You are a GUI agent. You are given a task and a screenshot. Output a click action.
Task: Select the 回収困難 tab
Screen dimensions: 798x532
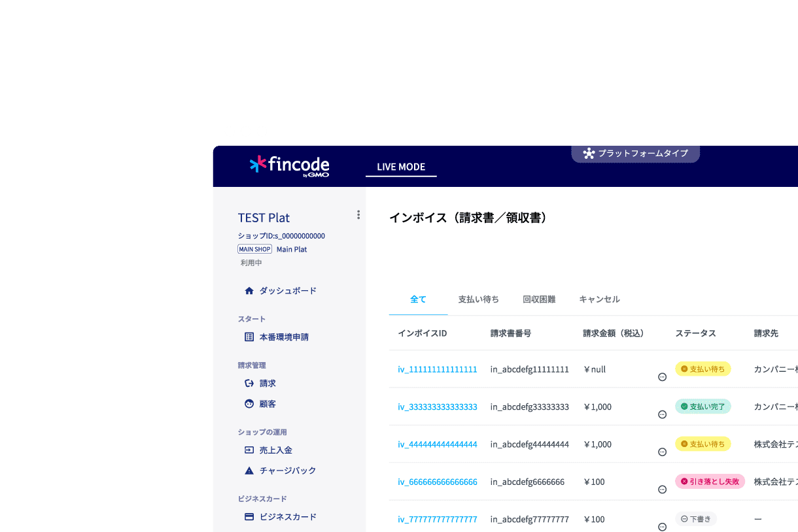tap(540, 299)
